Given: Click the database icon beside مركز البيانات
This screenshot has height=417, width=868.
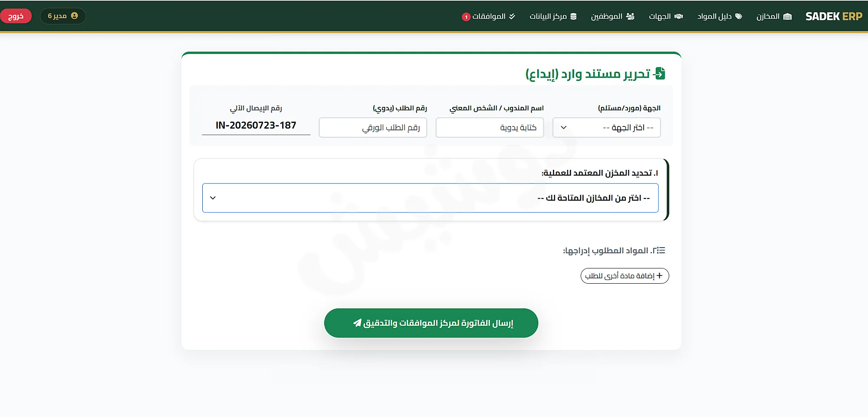Looking at the screenshot, I should (573, 17).
